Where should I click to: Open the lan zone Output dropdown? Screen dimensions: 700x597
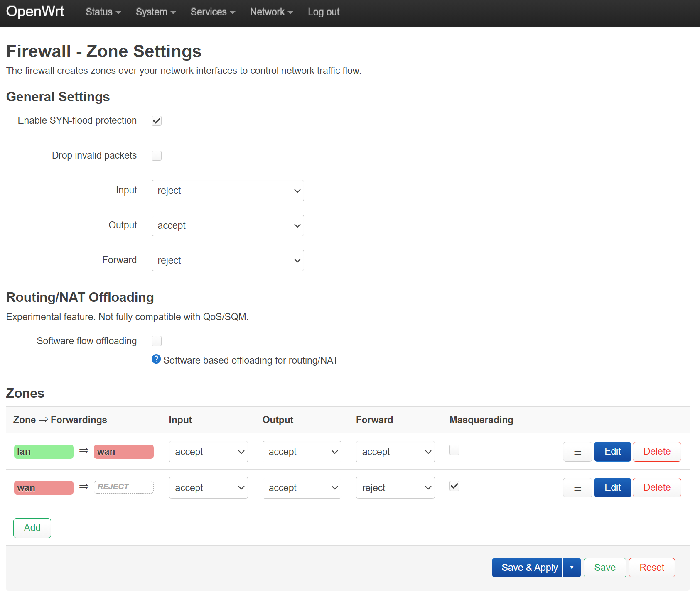tap(302, 452)
